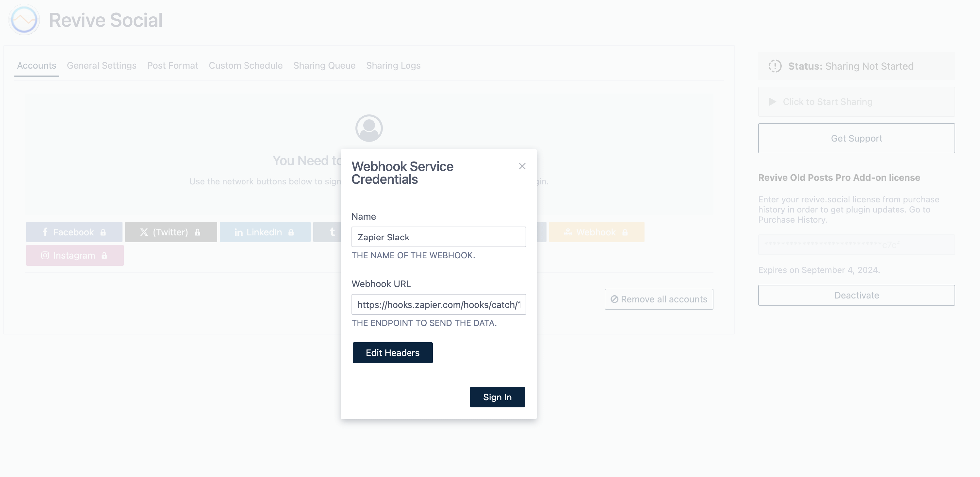Go to the Custom Schedule tab

pos(245,65)
